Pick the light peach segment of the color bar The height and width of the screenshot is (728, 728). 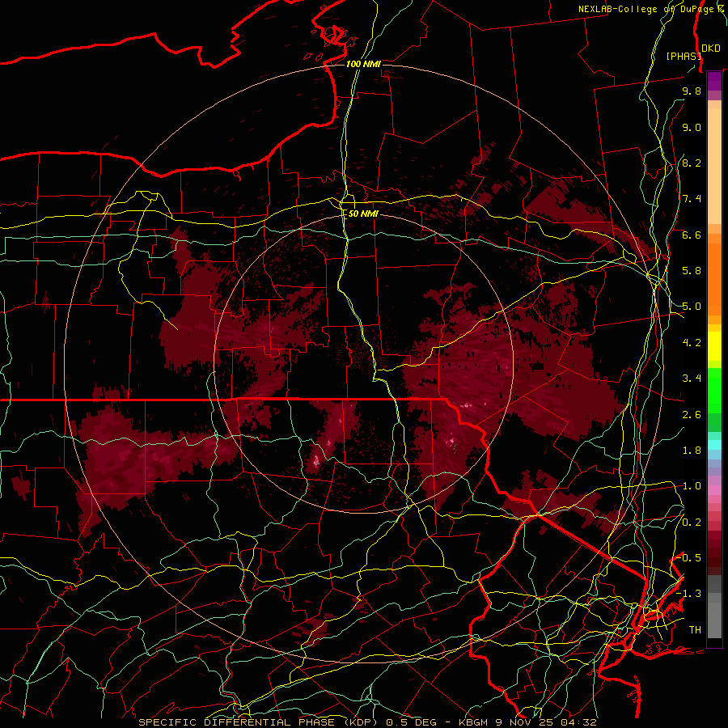coord(714,167)
